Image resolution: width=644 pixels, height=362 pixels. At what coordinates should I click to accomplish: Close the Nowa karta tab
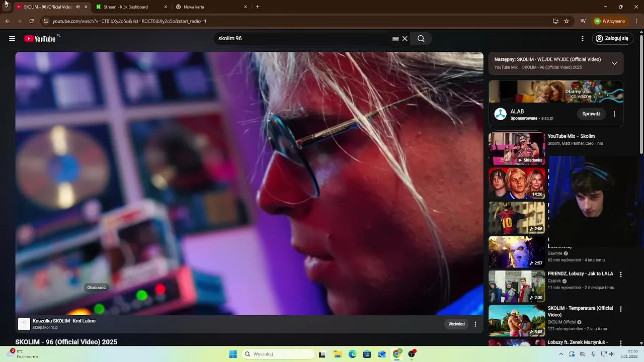coord(246,7)
